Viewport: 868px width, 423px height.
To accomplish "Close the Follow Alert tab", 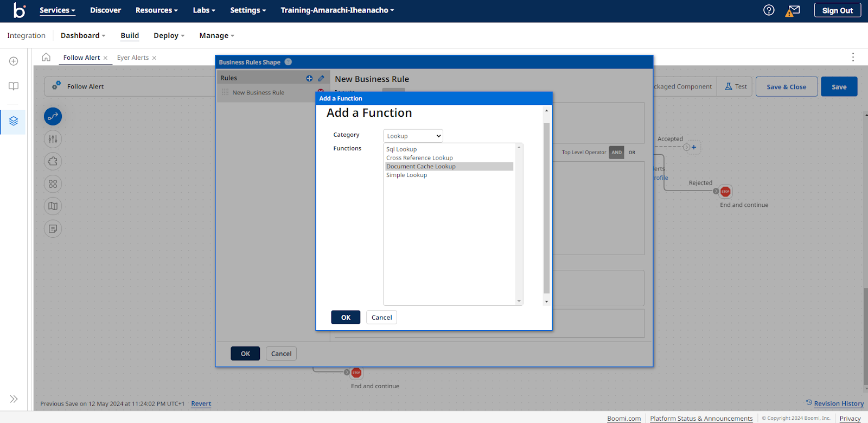I will coord(105,58).
